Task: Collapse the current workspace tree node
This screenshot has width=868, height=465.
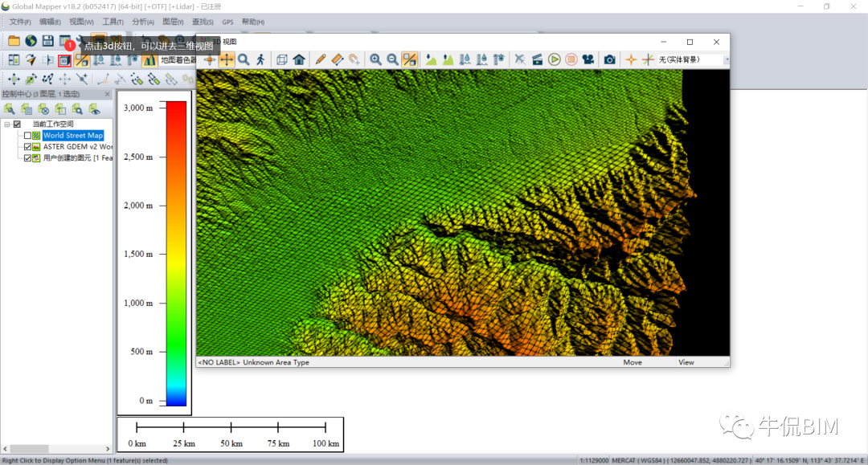Action: pos(6,124)
